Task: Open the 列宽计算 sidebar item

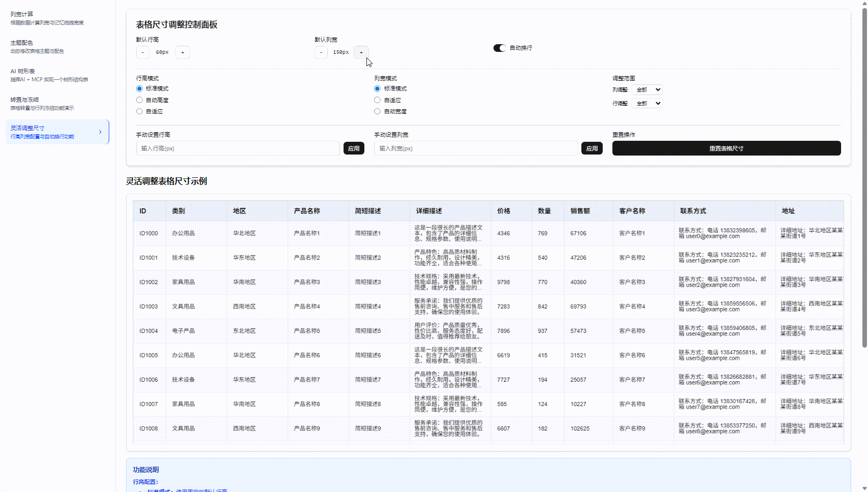Action: (x=57, y=18)
